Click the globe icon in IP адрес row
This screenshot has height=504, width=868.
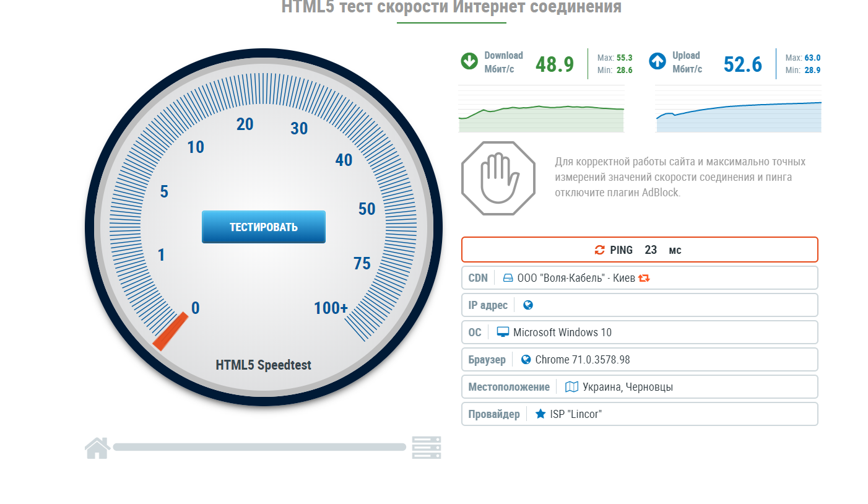coord(528,305)
